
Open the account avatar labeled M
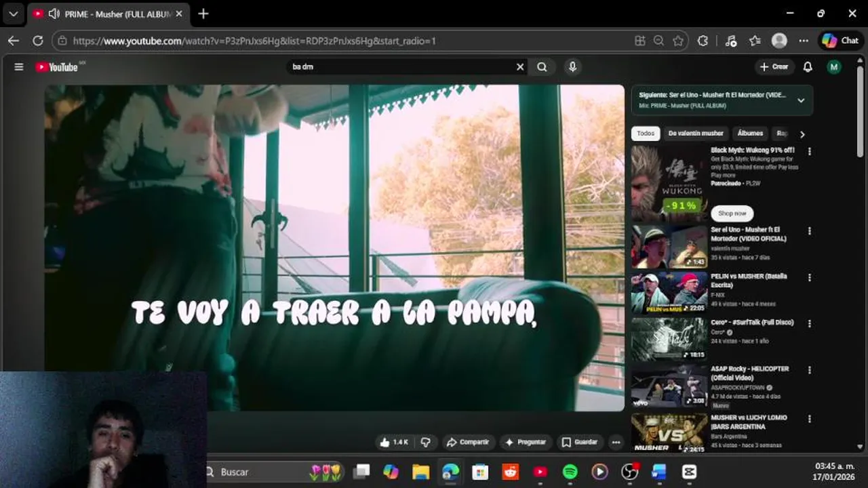834,67
